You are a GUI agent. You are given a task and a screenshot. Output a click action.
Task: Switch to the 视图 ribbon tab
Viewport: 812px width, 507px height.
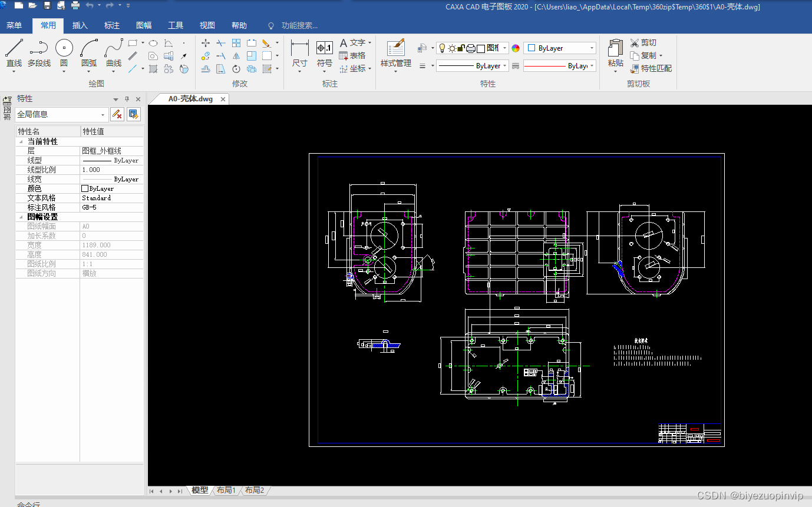click(x=207, y=25)
